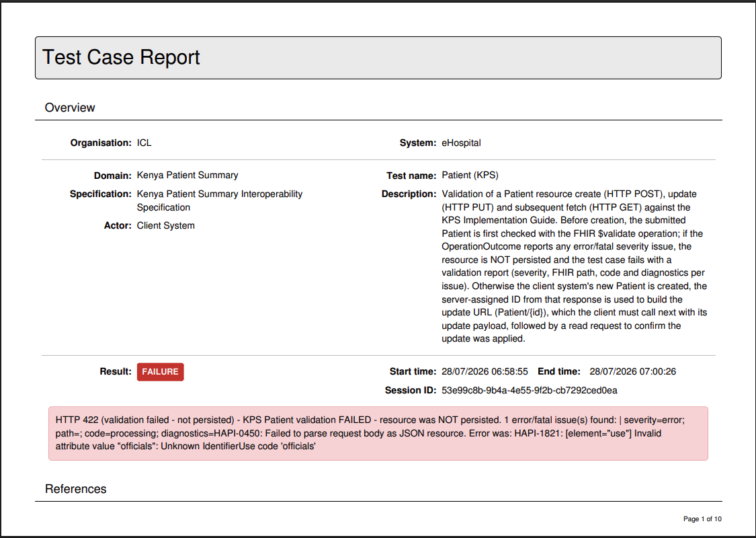756x538 pixels.
Task: Click the description paragraph about Patient validation
Action: pyautogui.click(x=575, y=266)
